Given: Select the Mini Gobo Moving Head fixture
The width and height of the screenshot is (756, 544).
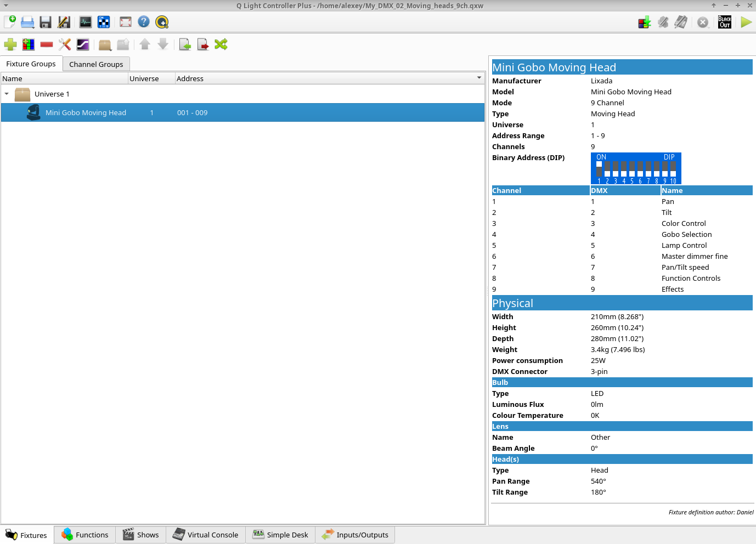Looking at the screenshot, I should coord(242,112).
